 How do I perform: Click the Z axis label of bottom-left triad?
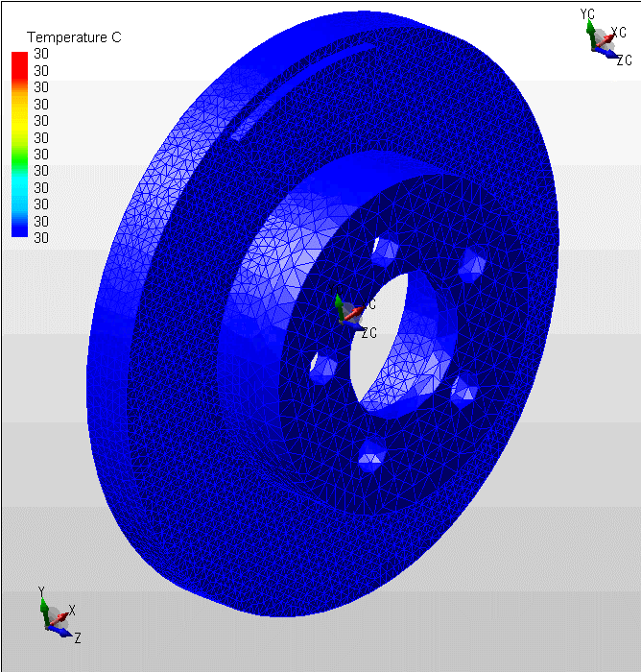[77, 637]
